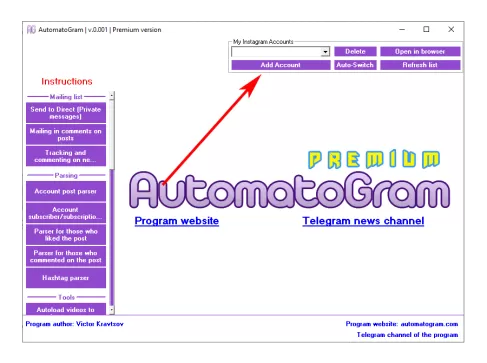Open Account subscriber/subscription parser

[66, 213]
